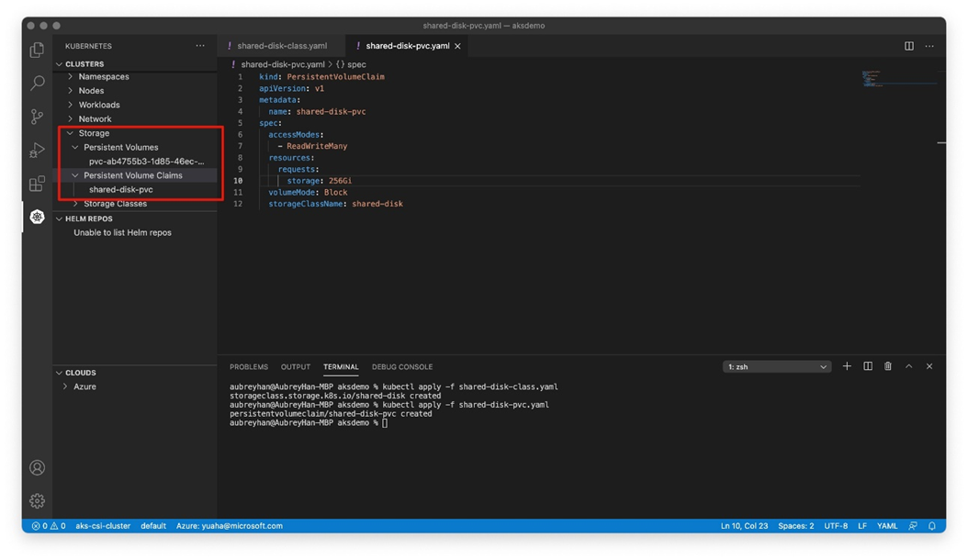Click the storageClassName line in editor
The height and width of the screenshot is (560, 968).
point(335,204)
